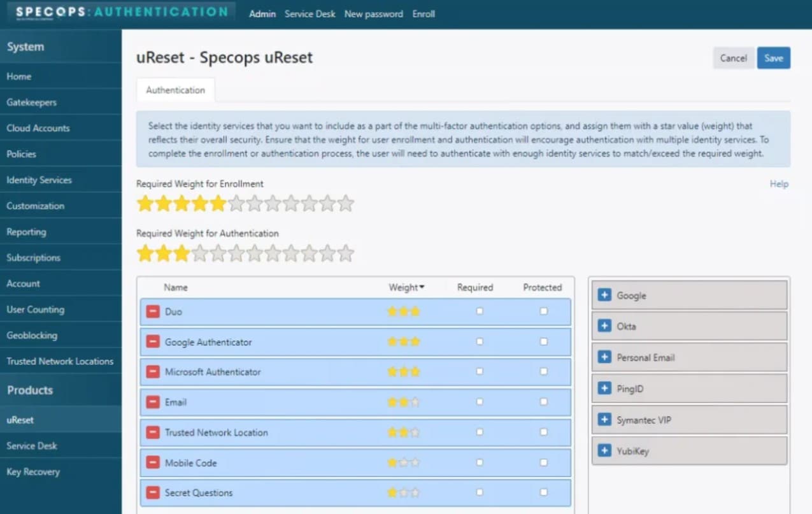This screenshot has height=514, width=812.
Task: Remove Email service using minus icon
Action: [153, 402]
